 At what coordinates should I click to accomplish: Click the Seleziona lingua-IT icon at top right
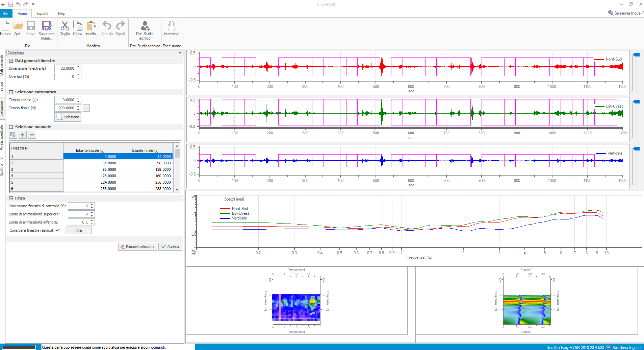click(x=611, y=13)
